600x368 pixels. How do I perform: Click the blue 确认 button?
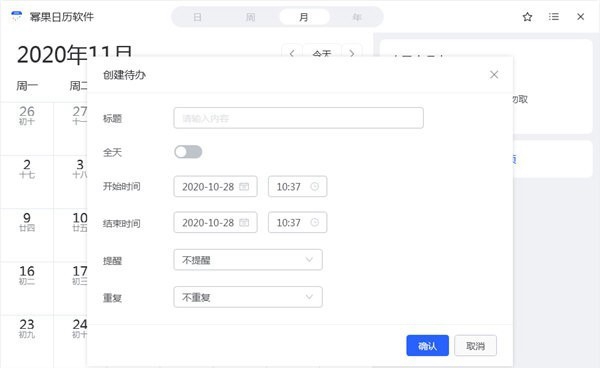tap(427, 346)
